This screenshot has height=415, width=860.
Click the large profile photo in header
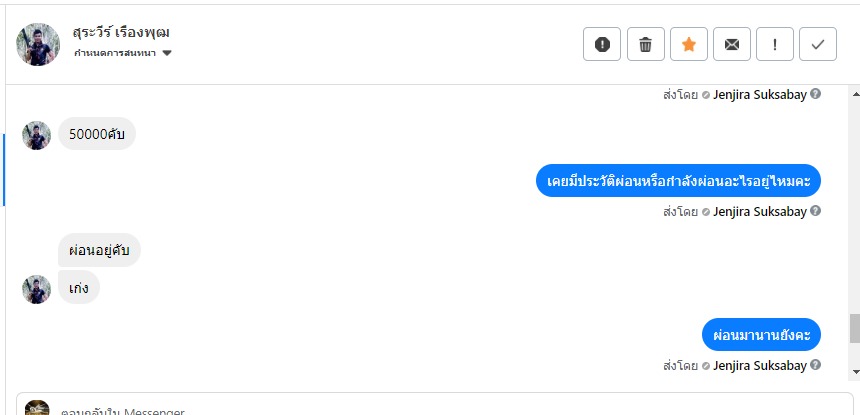[38, 44]
